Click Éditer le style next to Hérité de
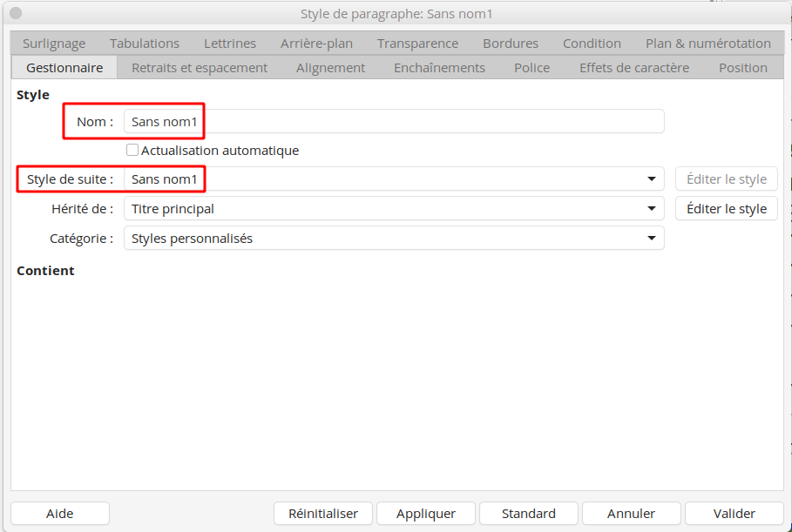 726,209
